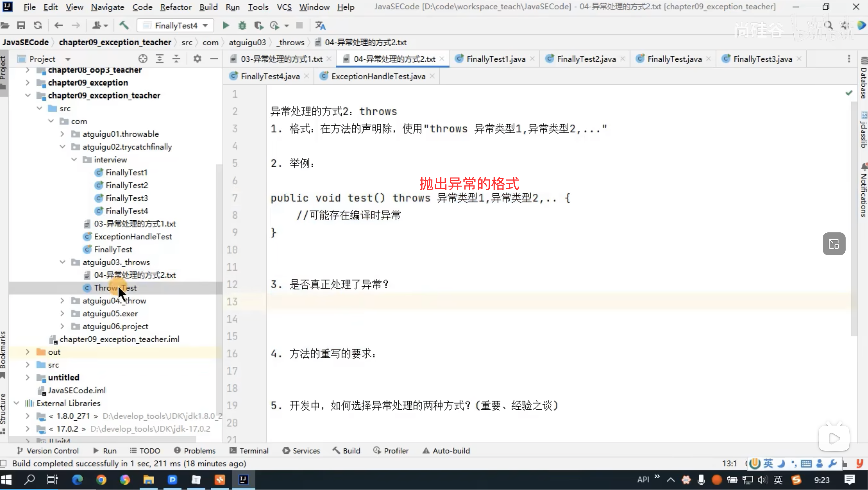Click the green Run button in toolbar
The image size is (868, 490).
click(x=226, y=26)
